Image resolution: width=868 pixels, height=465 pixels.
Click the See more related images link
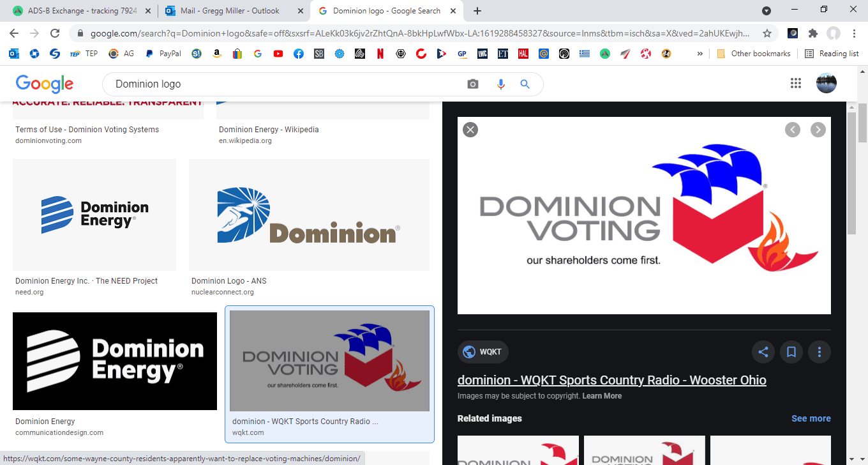point(811,418)
